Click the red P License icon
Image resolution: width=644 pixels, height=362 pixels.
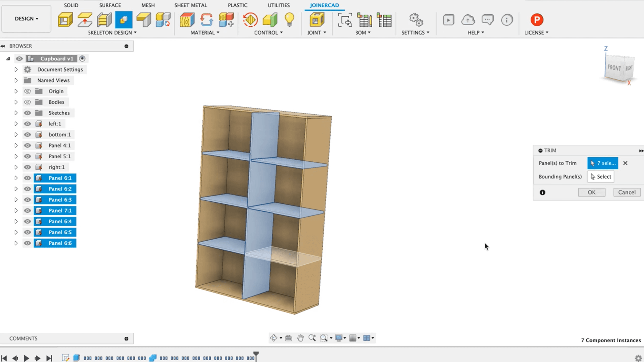537,20
